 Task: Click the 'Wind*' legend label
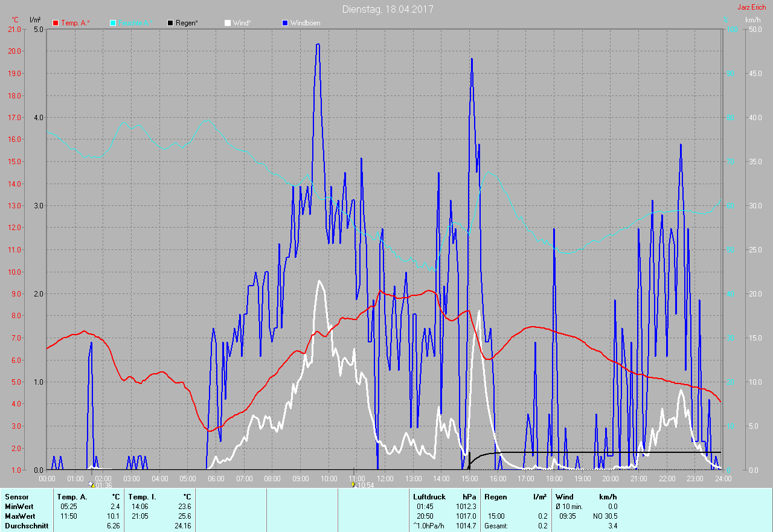[242, 23]
